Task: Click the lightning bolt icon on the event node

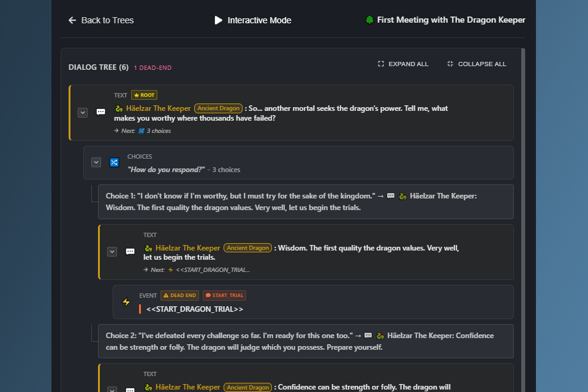Action: coord(126,301)
